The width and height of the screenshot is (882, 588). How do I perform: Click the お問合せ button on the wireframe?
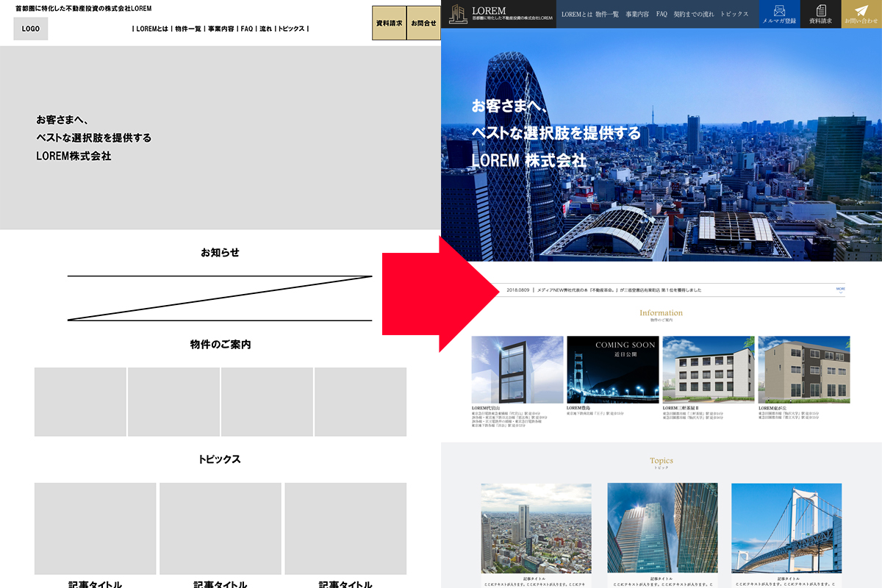(423, 23)
